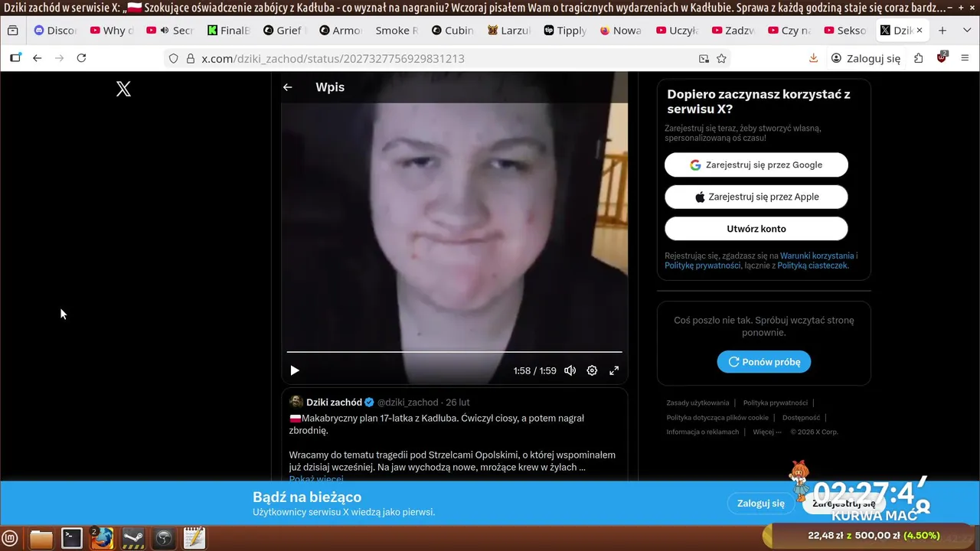This screenshot has height=551, width=980.
Task: Switch to the Tipply tab
Action: [x=565, y=31]
